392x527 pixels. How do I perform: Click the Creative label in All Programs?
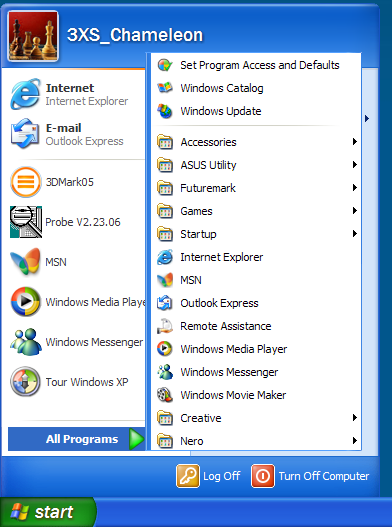point(201,418)
